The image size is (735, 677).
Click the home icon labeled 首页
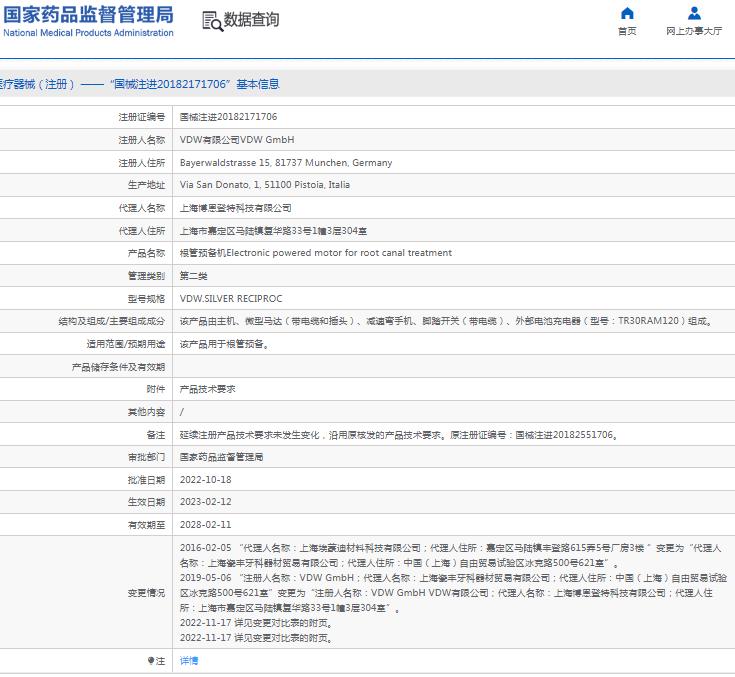[627, 13]
